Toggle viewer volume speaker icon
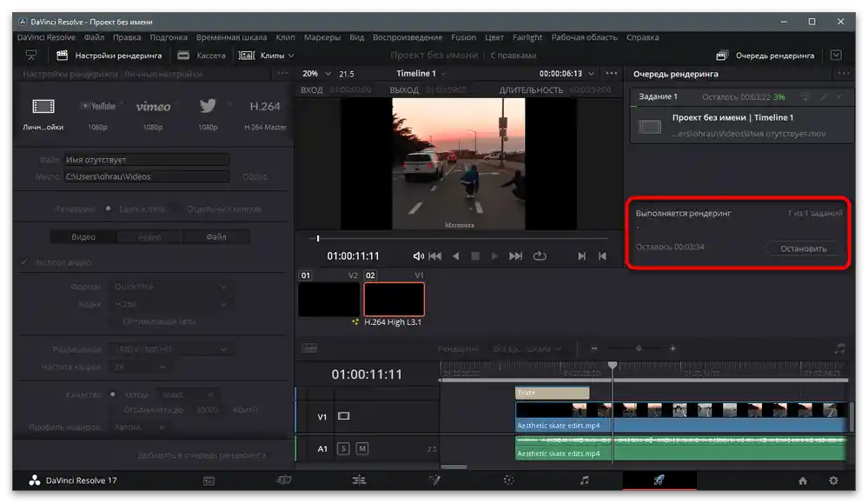The image size is (868, 503). point(419,256)
